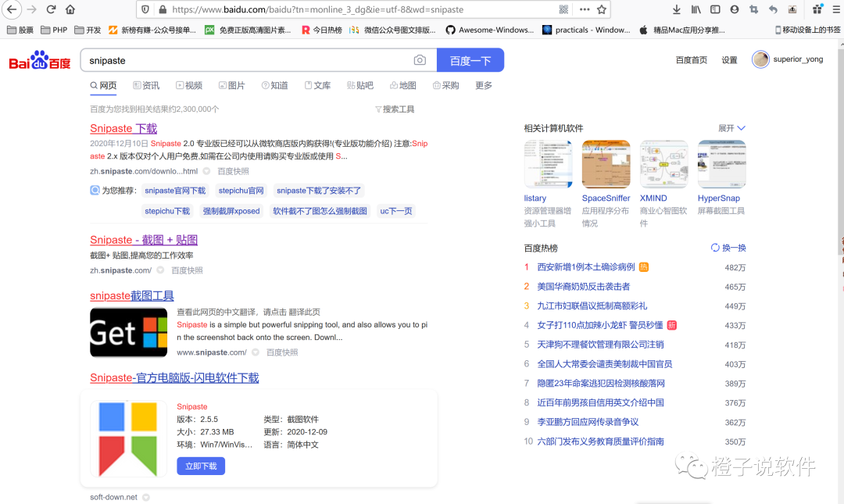Viewport: 844px width, 504px height.
Task: Open the 股票 bookmarks folder
Action: [x=20, y=30]
